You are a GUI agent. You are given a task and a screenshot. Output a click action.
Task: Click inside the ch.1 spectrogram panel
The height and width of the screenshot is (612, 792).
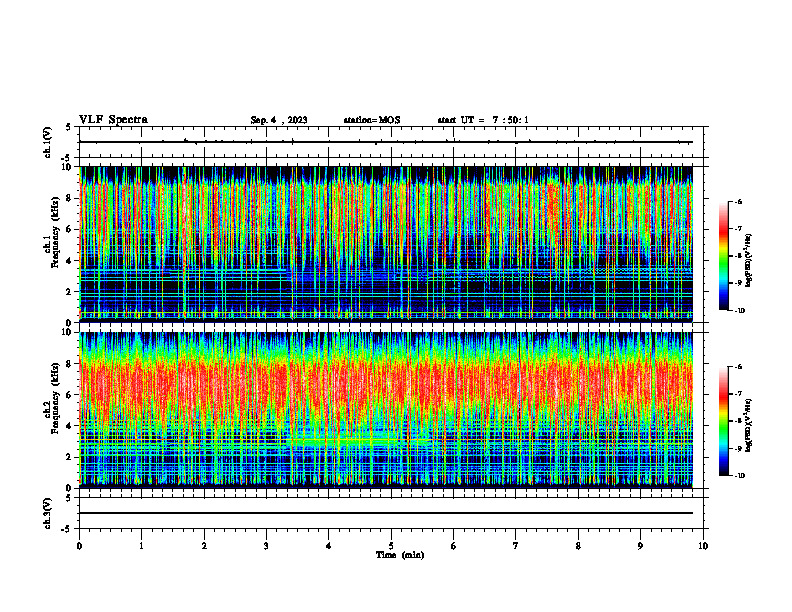(386, 244)
